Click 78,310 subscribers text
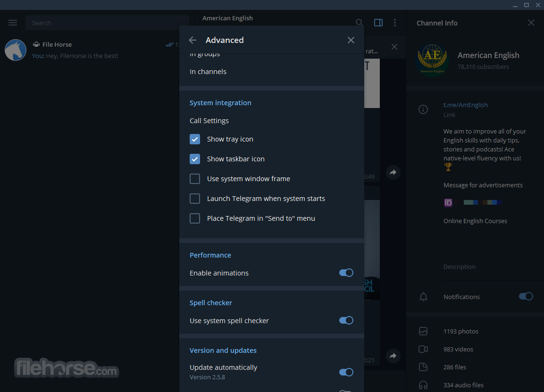This screenshot has width=544, height=392. [x=483, y=67]
